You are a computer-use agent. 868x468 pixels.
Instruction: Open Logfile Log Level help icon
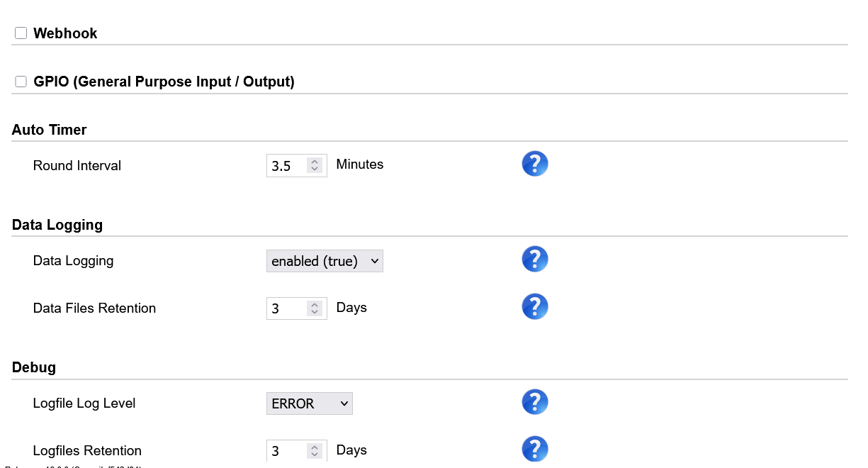[x=535, y=401]
